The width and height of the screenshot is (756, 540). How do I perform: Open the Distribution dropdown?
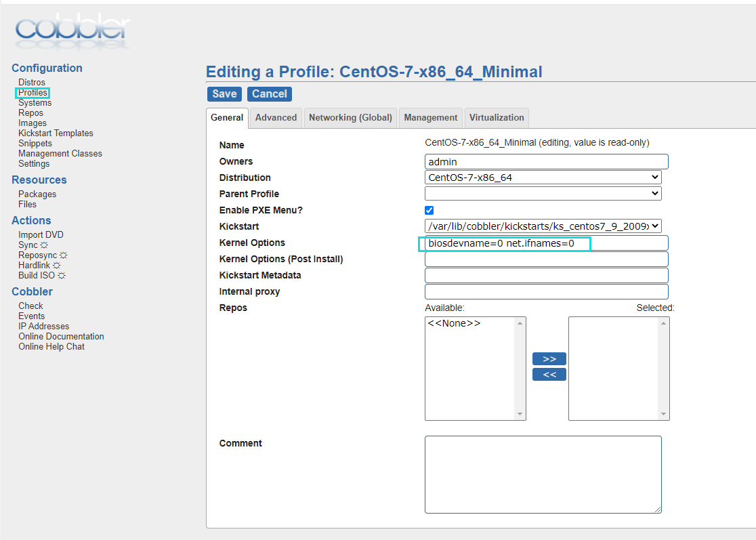pyautogui.click(x=543, y=178)
